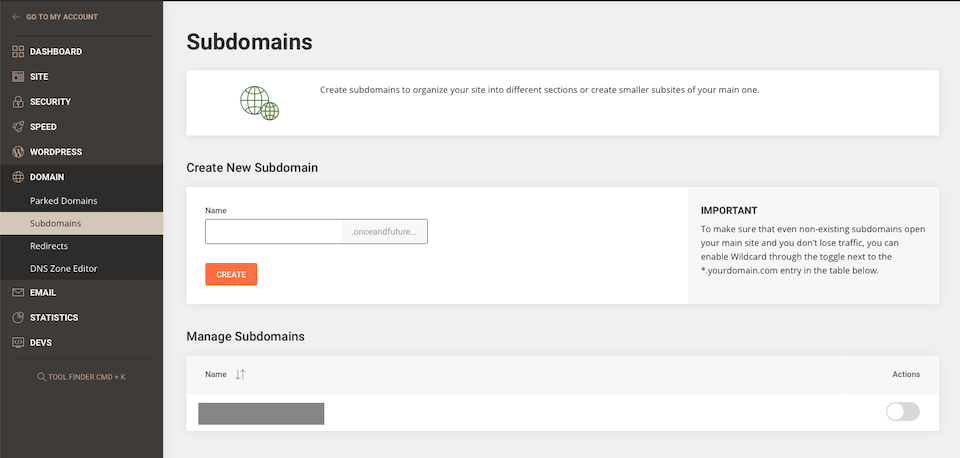
Task: Click the Statistics pie chart icon
Action: pyautogui.click(x=18, y=318)
